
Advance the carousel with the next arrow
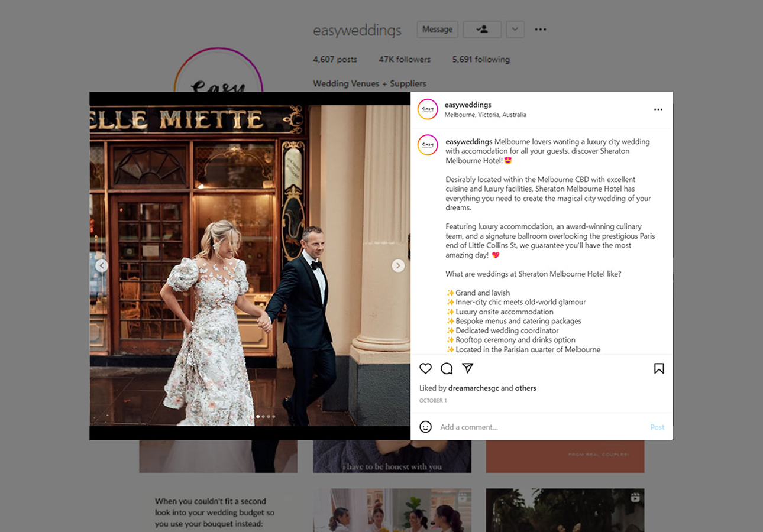coord(398,265)
